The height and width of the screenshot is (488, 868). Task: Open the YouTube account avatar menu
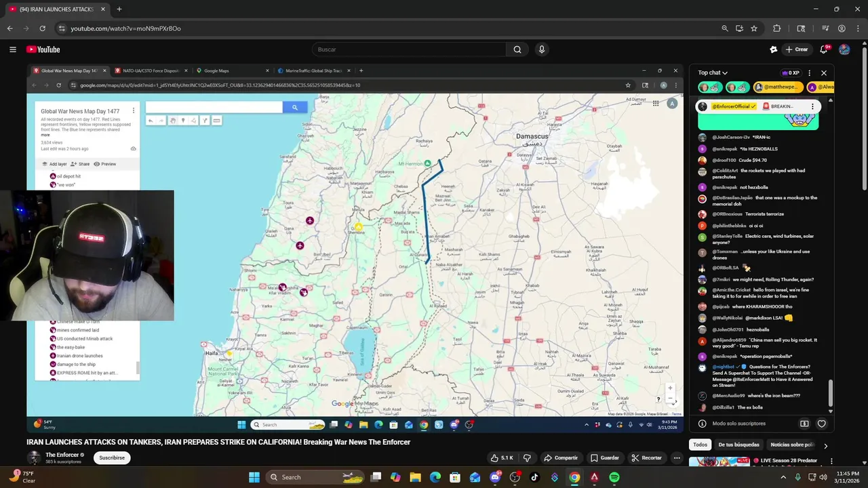tap(844, 49)
